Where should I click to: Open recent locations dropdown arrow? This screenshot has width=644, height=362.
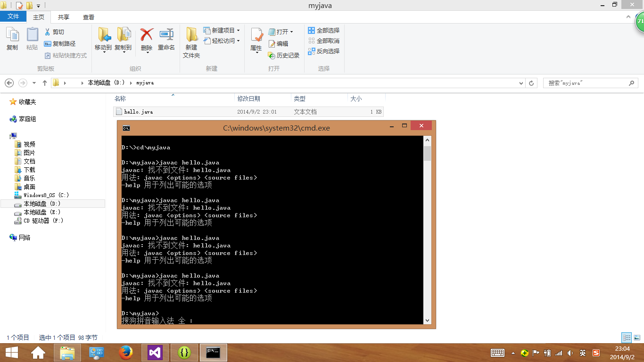34,83
